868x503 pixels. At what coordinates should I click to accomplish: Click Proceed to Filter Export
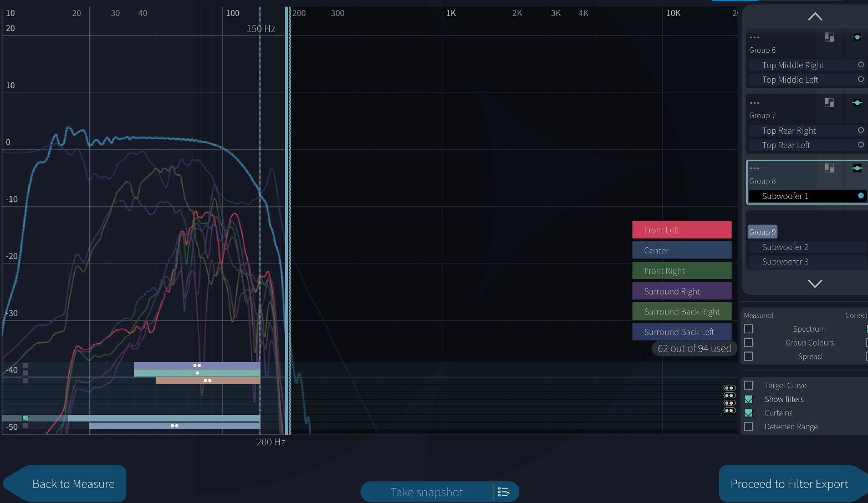point(789,484)
